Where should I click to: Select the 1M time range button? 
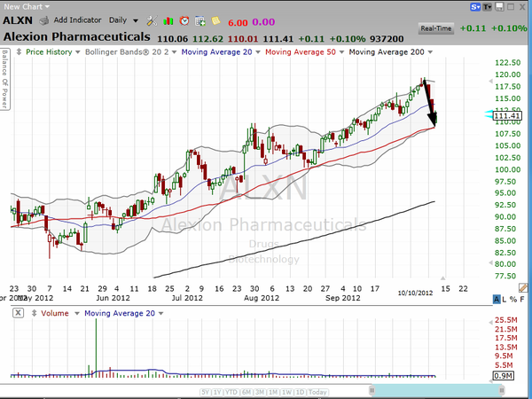coord(273,392)
